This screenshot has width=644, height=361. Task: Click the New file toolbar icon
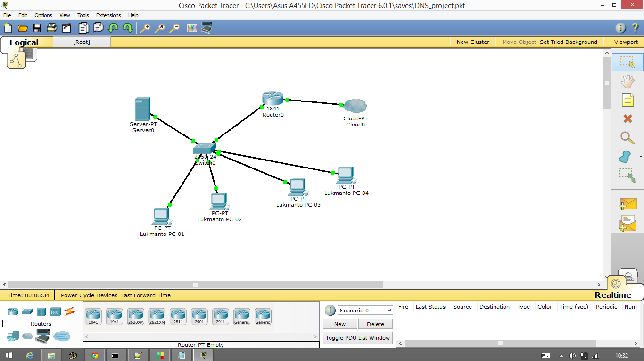click(8, 28)
